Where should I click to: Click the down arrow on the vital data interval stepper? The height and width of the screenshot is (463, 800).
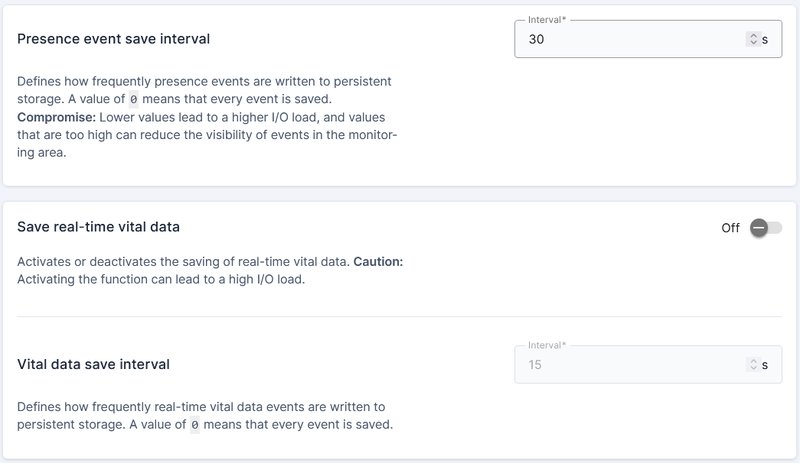click(x=753, y=369)
